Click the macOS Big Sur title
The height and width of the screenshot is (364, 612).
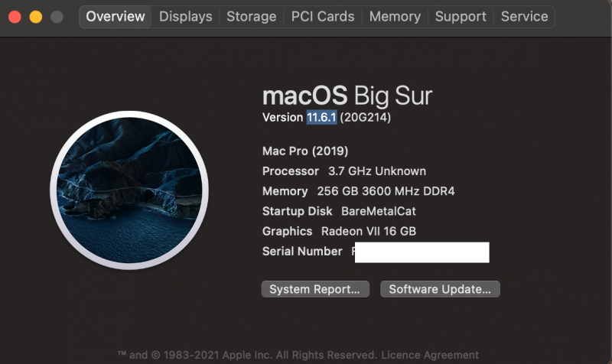point(347,96)
